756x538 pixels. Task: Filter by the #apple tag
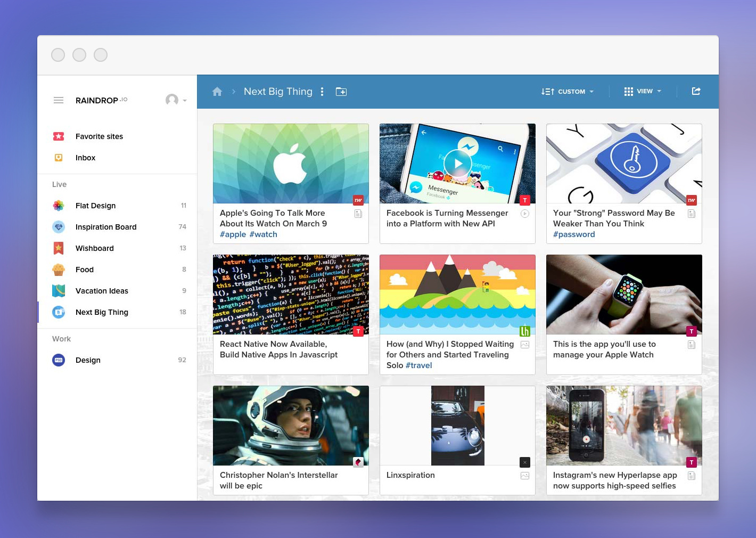(x=233, y=234)
